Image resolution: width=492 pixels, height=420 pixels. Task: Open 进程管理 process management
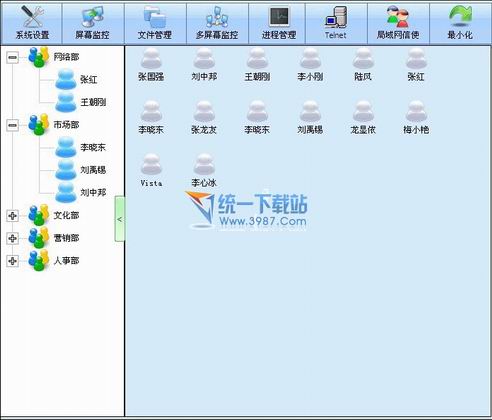click(279, 23)
